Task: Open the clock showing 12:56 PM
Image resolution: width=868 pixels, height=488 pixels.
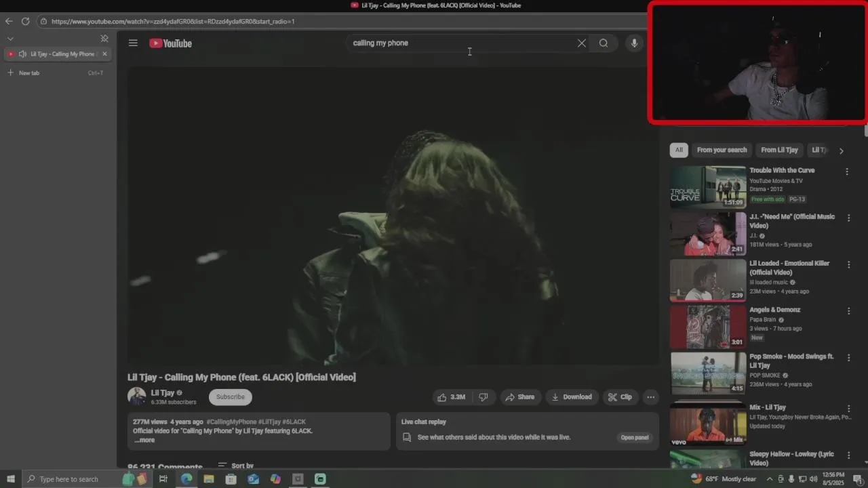Action: pos(833,479)
